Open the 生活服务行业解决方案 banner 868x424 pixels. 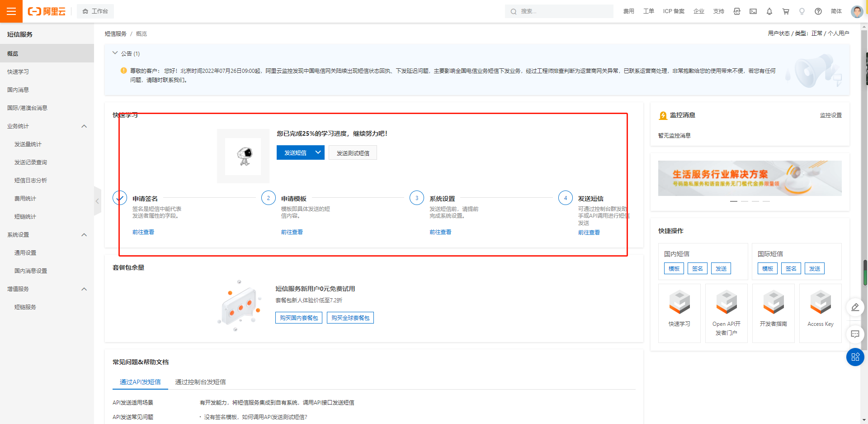[750, 178]
